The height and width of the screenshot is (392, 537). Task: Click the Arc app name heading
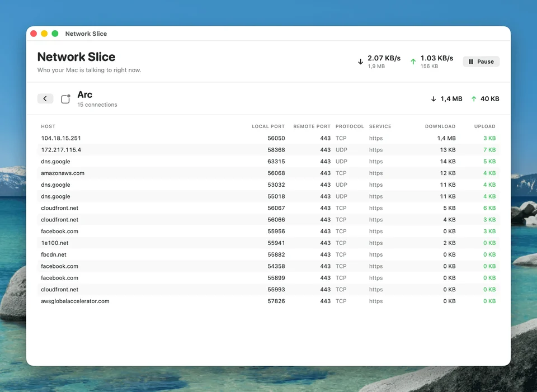tap(84, 95)
